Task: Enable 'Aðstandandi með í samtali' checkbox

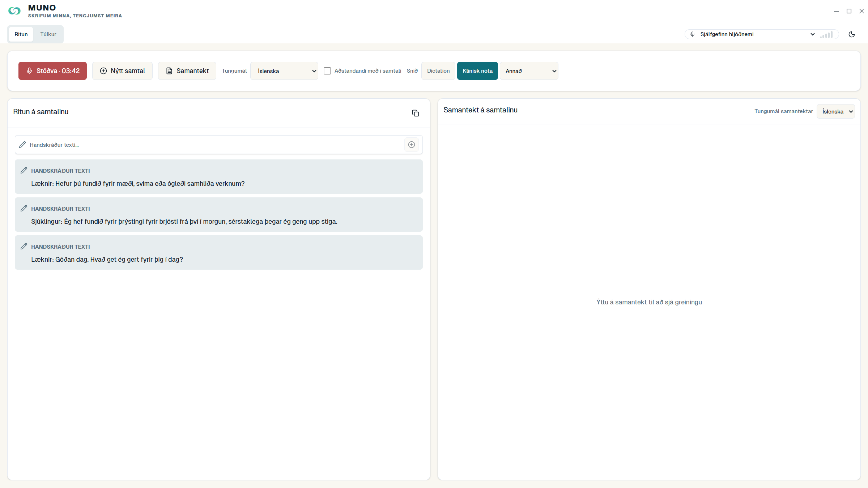Action: 327,71
